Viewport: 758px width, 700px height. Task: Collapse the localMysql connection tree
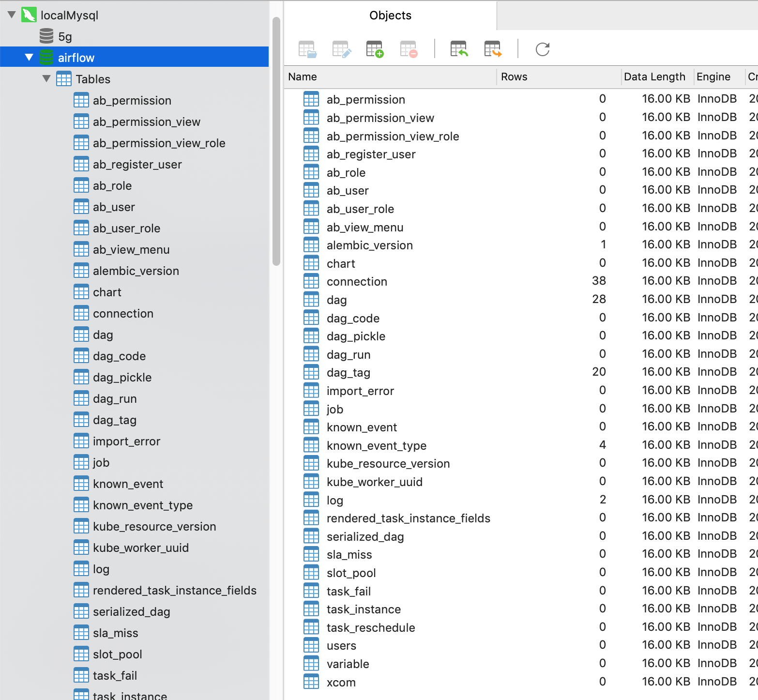tap(12, 15)
